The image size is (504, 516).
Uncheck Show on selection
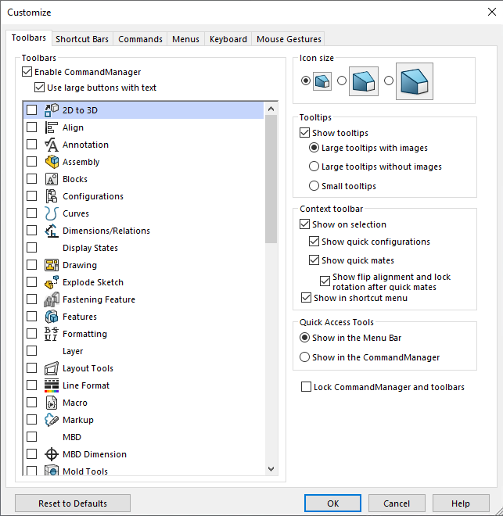305,224
